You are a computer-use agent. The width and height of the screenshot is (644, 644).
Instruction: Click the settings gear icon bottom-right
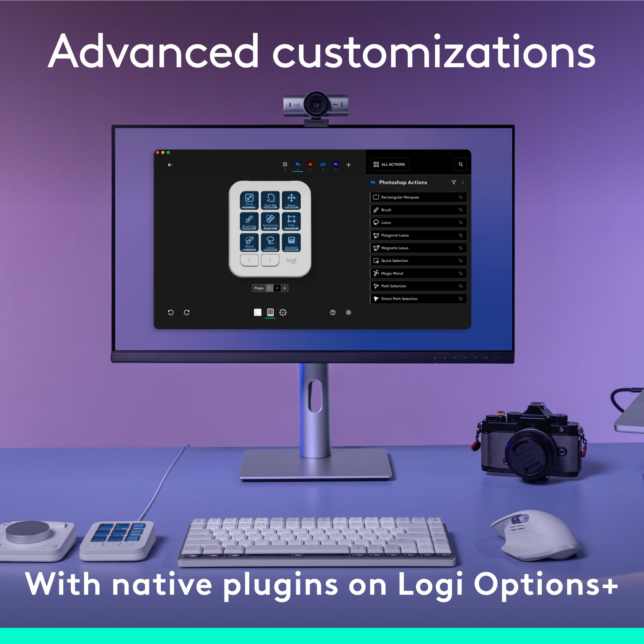pos(348,312)
